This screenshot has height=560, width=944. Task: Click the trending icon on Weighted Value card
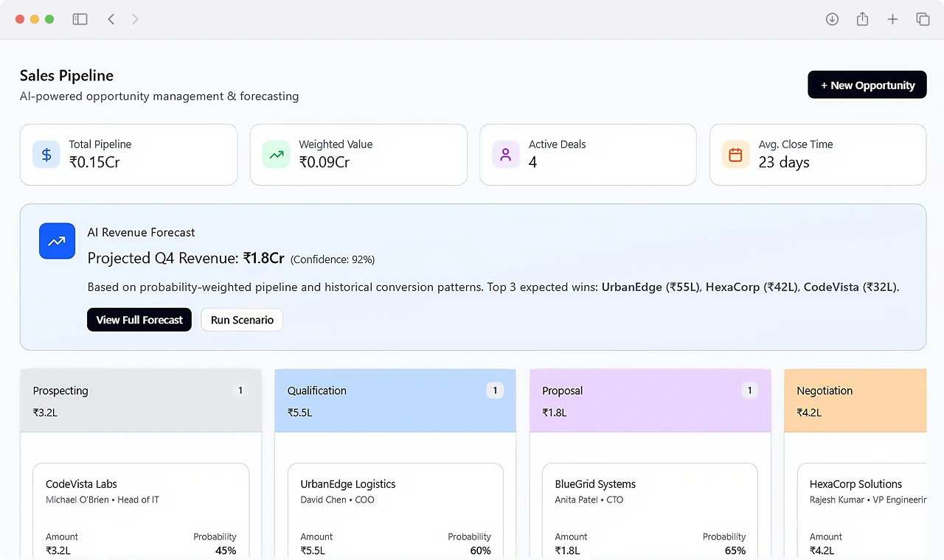click(x=277, y=155)
